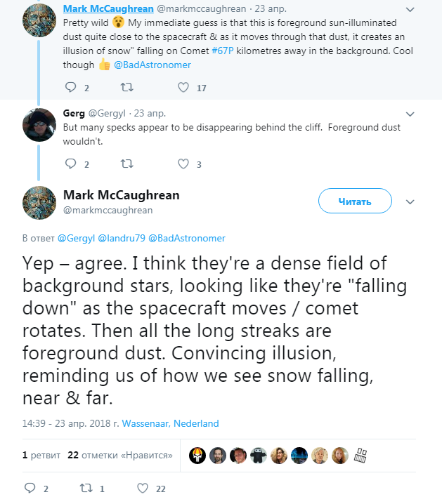The height and width of the screenshot is (504, 442).
Task: Open dropdown arrow on Gerg's tweet
Action: tap(410, 113)
